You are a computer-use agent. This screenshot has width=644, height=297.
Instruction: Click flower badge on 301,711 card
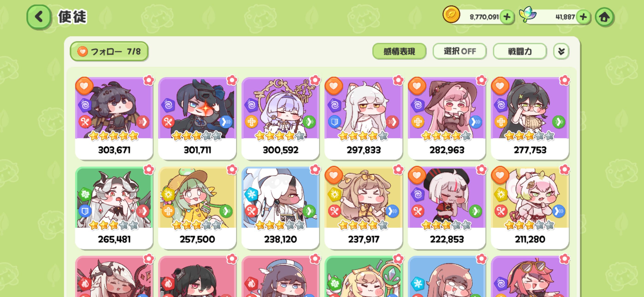(x=232, y=80)
